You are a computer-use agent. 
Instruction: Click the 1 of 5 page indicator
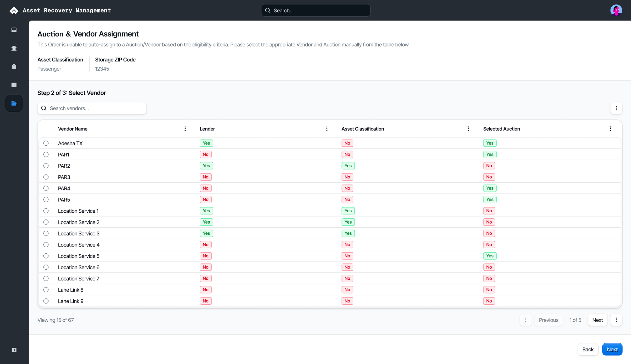point(575,320)
